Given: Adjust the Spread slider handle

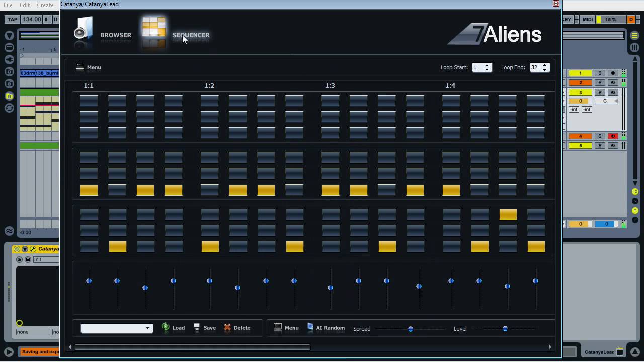Looking at the screenshot, I should pos(411,329).
